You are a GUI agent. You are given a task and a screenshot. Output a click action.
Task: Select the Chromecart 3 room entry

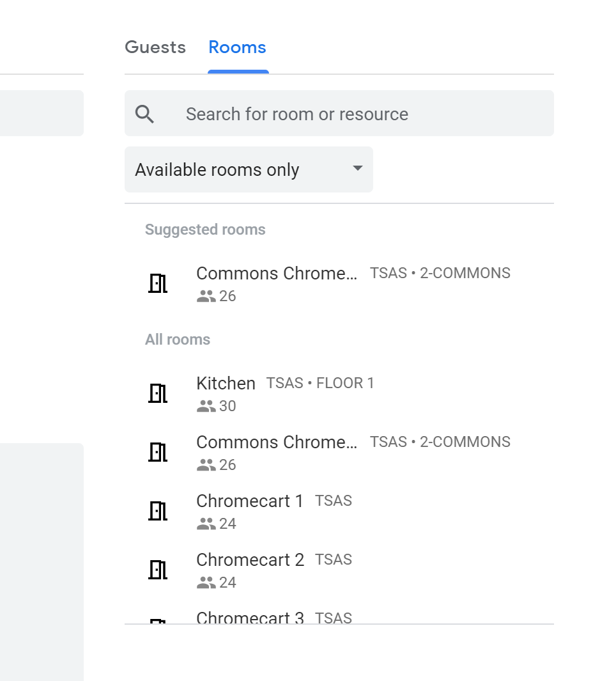coord(250,618)
